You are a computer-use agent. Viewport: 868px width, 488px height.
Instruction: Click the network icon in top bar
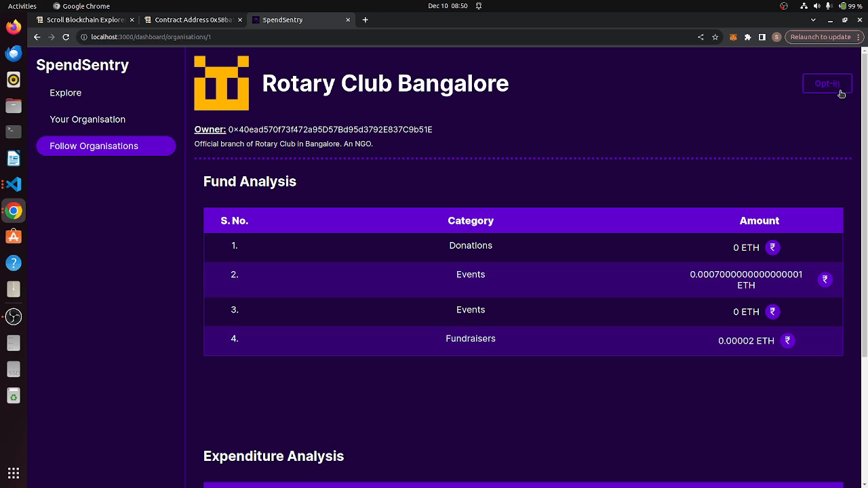(x=804, y=6)
